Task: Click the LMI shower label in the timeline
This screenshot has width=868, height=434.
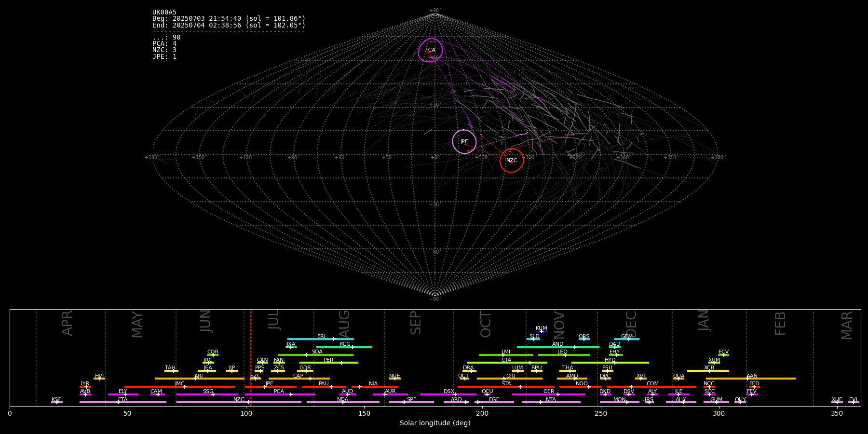Action: tap(506, 352)
